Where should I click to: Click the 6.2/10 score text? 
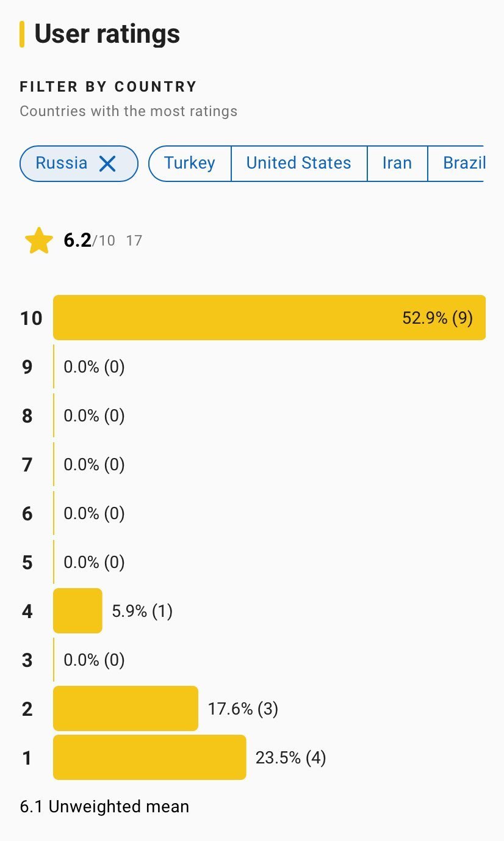click(x=89, y=241)
